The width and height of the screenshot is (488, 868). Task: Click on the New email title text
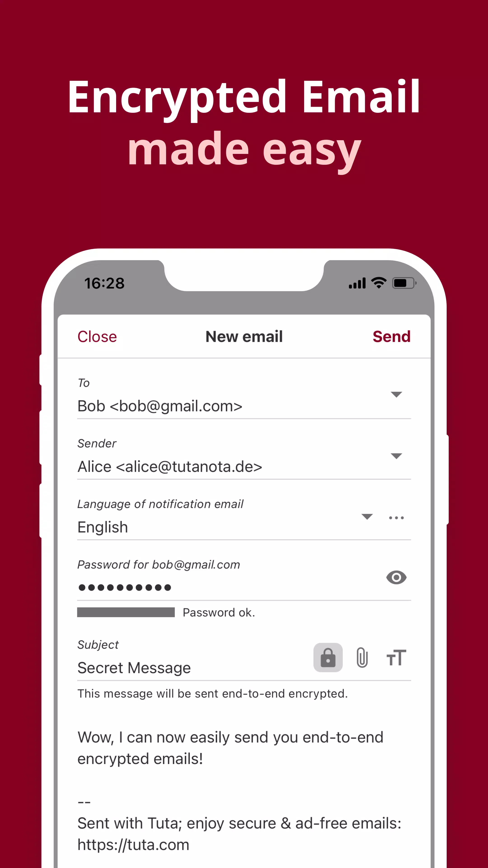tap(244, 336)
